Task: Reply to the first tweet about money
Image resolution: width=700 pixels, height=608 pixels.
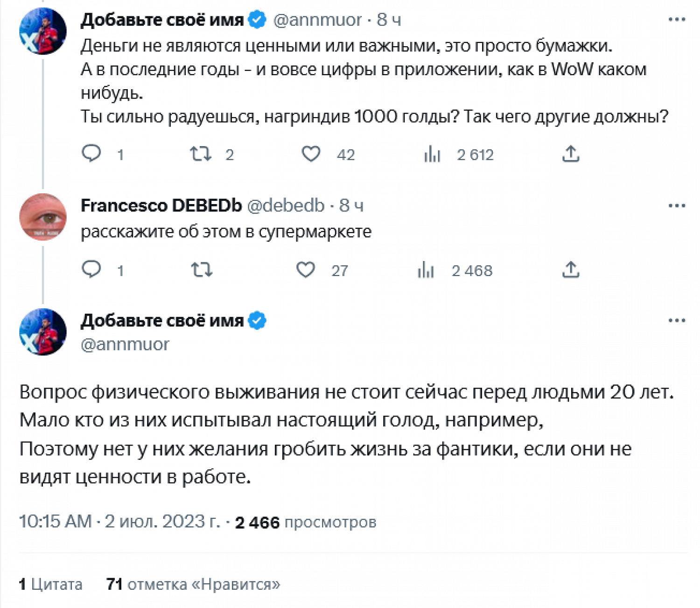Action: pyautogui.click(x=91, y=153)
